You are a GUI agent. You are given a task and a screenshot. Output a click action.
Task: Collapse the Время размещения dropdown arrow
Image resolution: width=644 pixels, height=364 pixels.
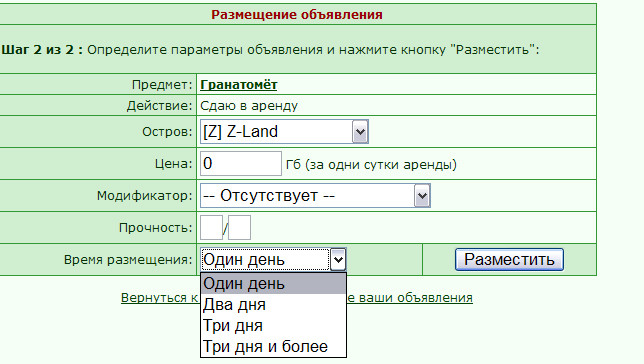click(338, 260)
